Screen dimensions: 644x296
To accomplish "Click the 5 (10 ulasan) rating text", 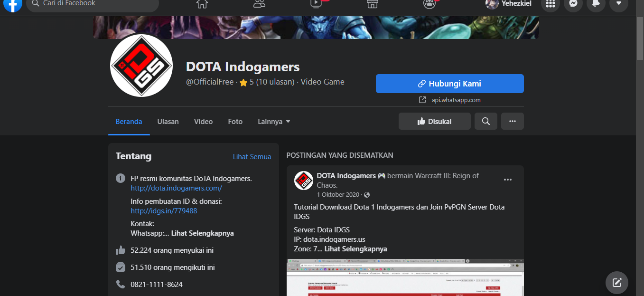I will [x=272, y=82].
